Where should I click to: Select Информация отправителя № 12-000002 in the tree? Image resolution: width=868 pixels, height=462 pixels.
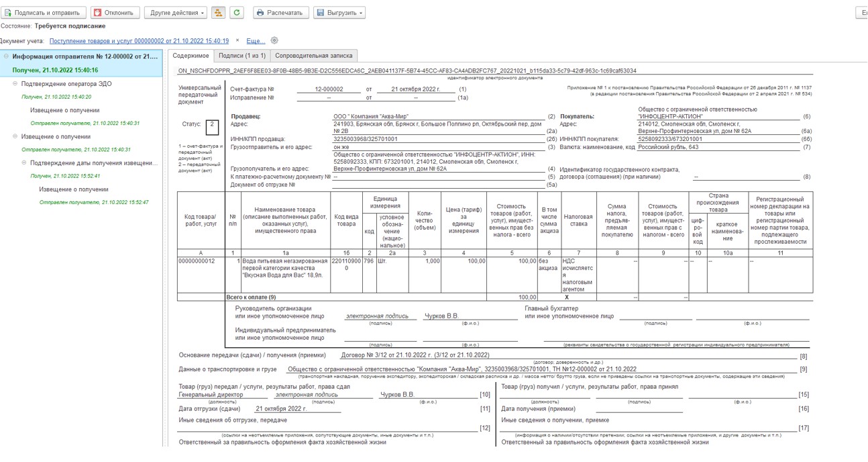click(85, 56)
